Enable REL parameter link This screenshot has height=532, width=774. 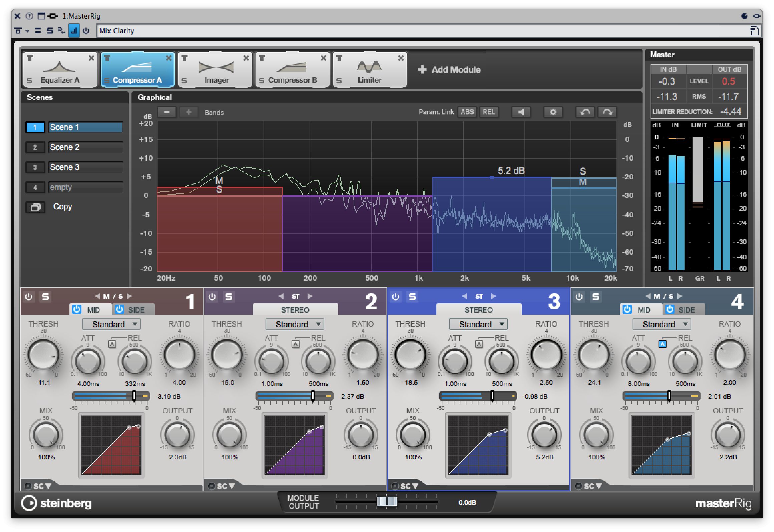tap(489, 112)
